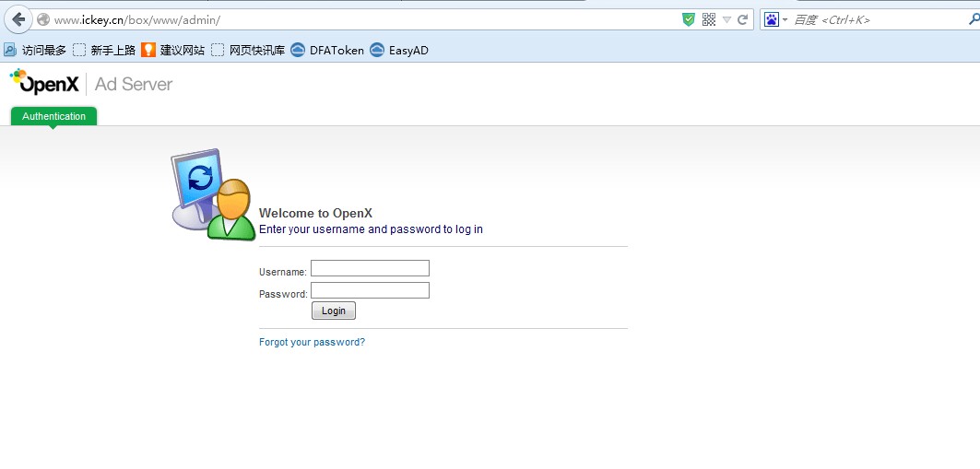Click the OpenX logo
Screen dimensions: 980x469
coord(44,82)
